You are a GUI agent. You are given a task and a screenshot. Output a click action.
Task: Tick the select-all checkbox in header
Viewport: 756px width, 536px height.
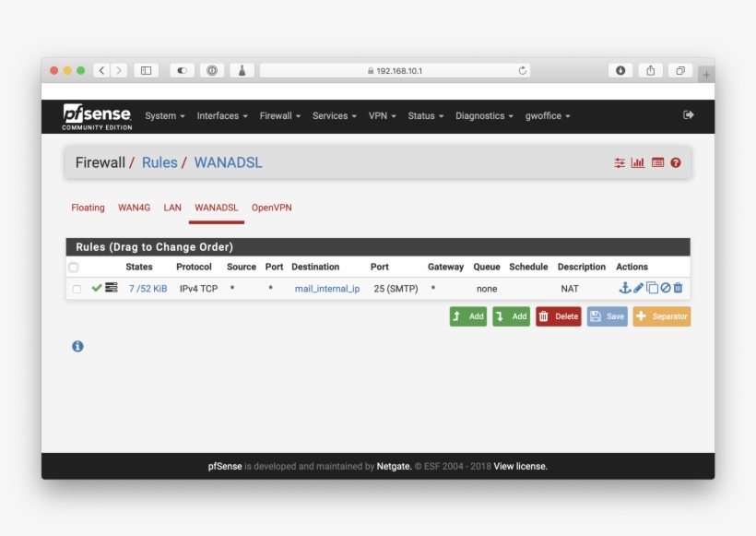coord(74,268)
